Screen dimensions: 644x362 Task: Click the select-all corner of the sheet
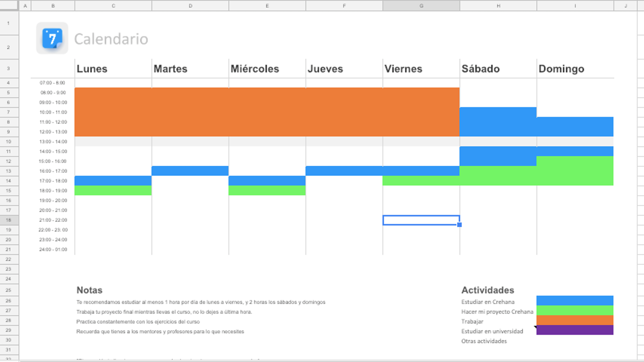(9, 5)
